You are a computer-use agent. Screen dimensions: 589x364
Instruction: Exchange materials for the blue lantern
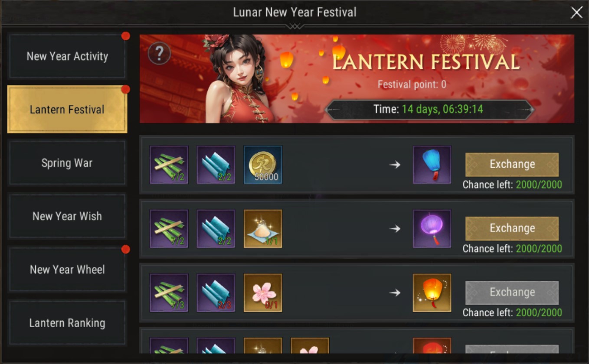coord(512,164)
